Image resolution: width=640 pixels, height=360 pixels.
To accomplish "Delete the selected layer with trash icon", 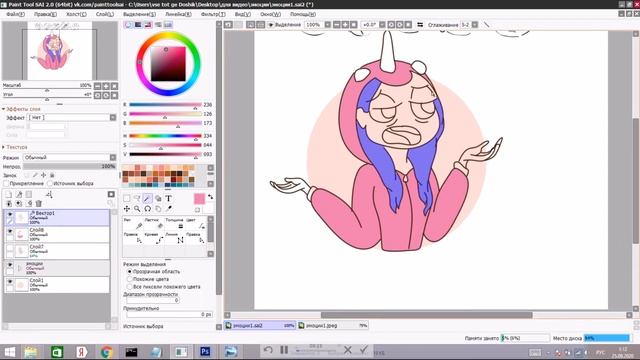I will pyautogui.click(x=39, y=203).
